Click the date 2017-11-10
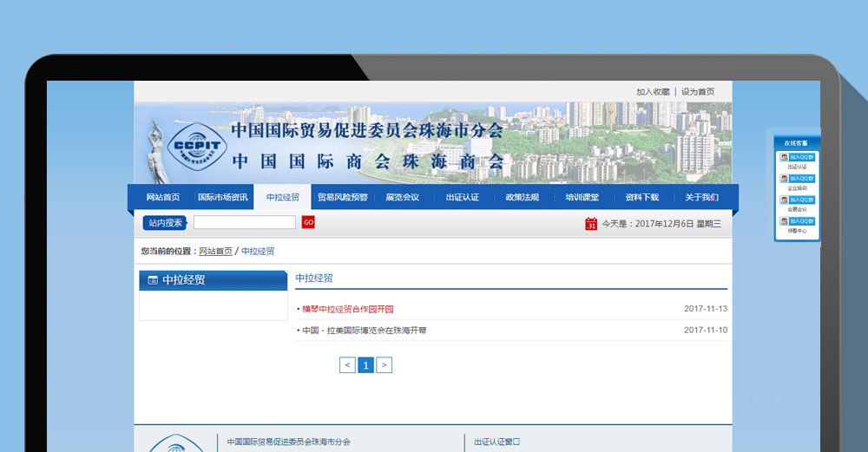 pos(705,331)
